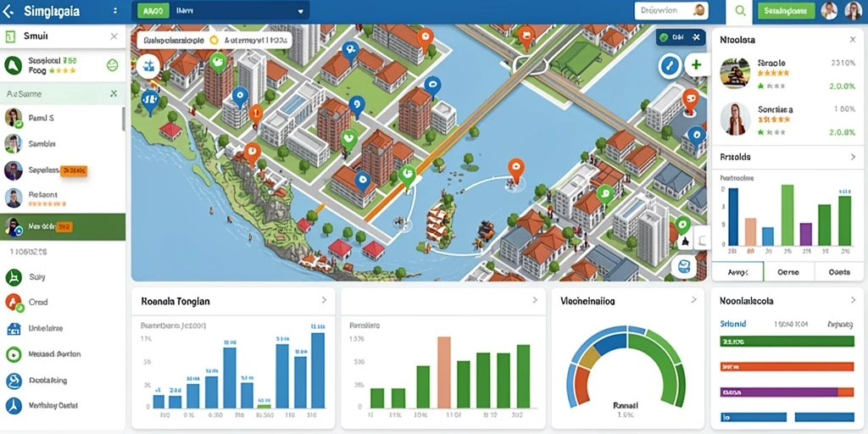Screen dimensions: 868x434
Task: Click the round layers button at map bottom-right
Action: click(x=682, y=265)
